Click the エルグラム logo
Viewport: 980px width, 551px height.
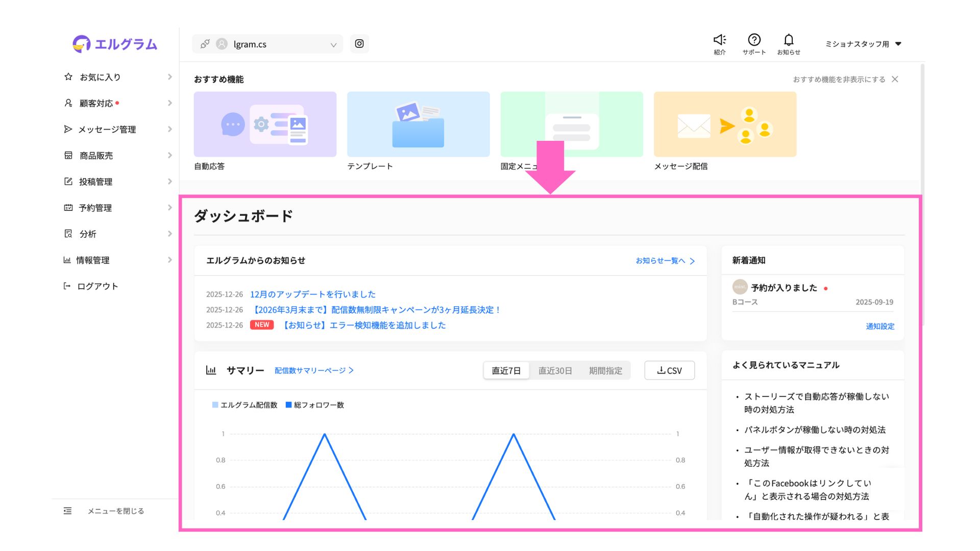(115, 44)
